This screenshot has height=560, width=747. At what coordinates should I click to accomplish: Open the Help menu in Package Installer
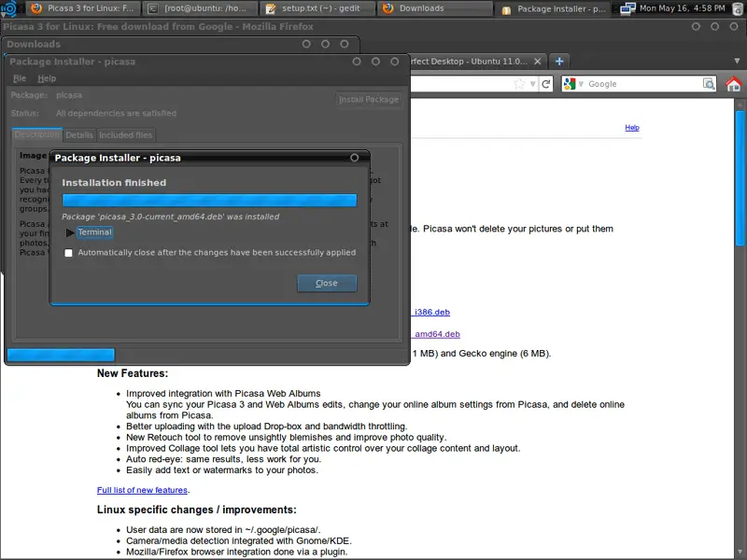point(47,78)
